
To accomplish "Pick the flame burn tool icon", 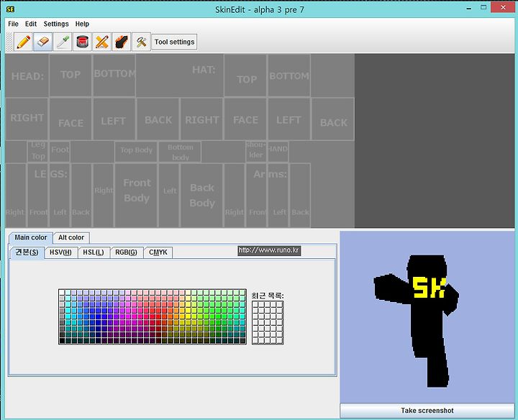I will point(122,42).
